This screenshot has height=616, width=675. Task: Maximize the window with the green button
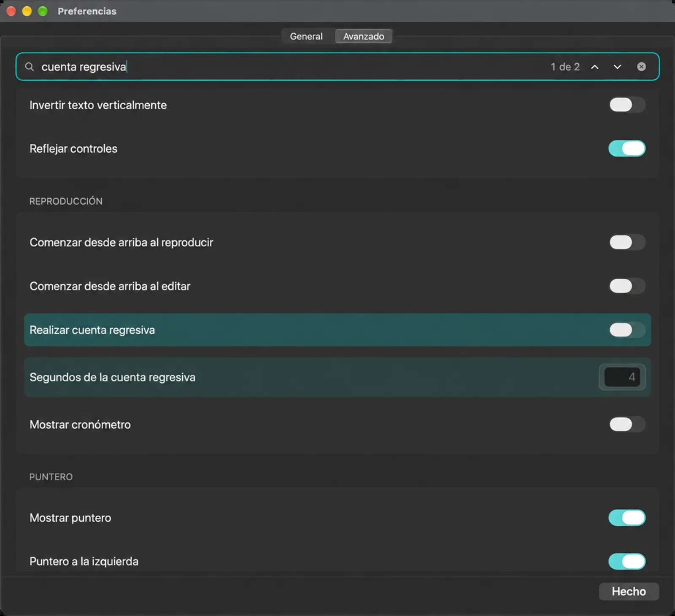pyautogui.click(x=43, y=11)
